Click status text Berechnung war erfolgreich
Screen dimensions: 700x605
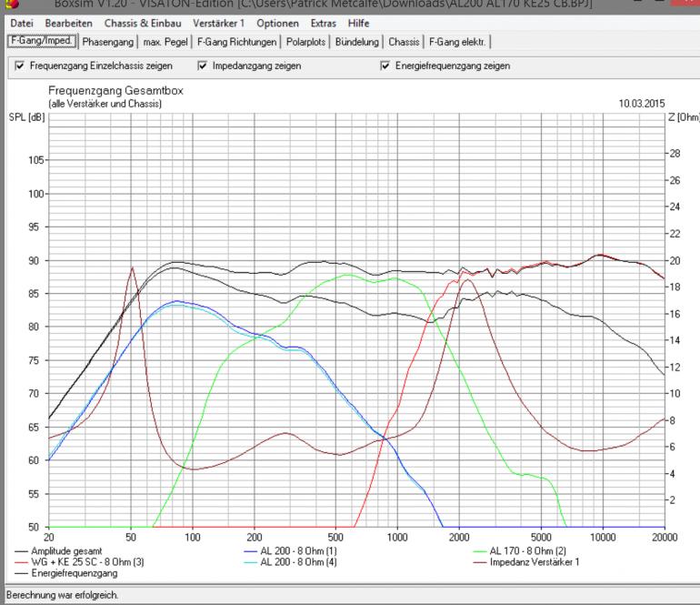point(62,595)
